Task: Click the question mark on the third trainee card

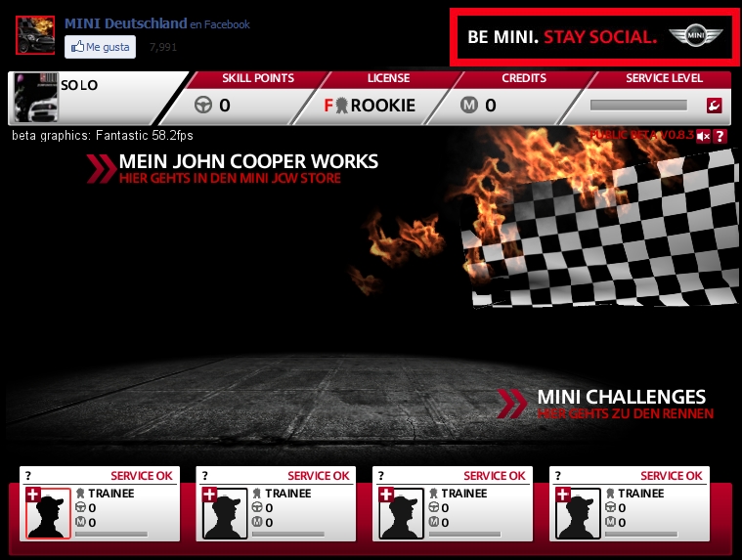Action: 381,476
